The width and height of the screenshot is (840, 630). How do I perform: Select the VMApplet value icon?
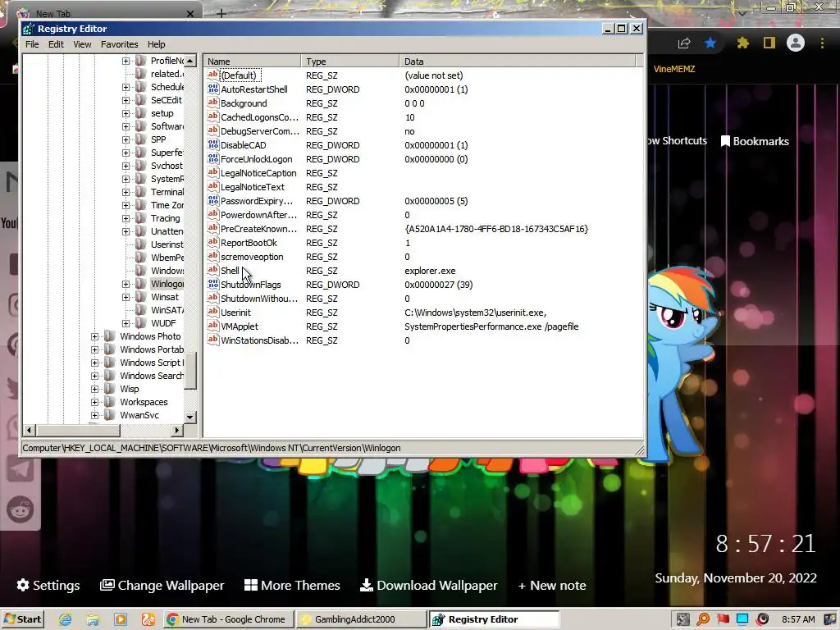212,326
